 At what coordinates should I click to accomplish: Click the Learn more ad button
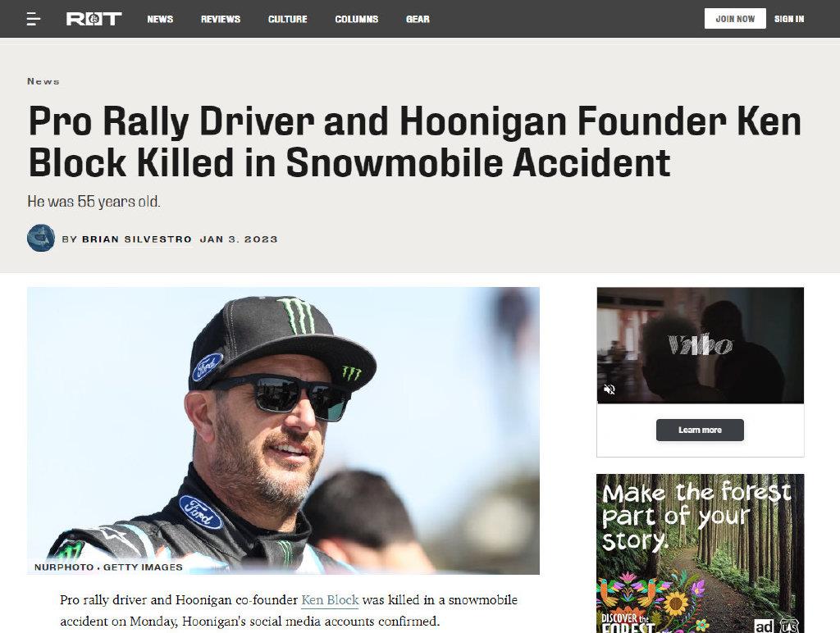click(x=700, y=430)
